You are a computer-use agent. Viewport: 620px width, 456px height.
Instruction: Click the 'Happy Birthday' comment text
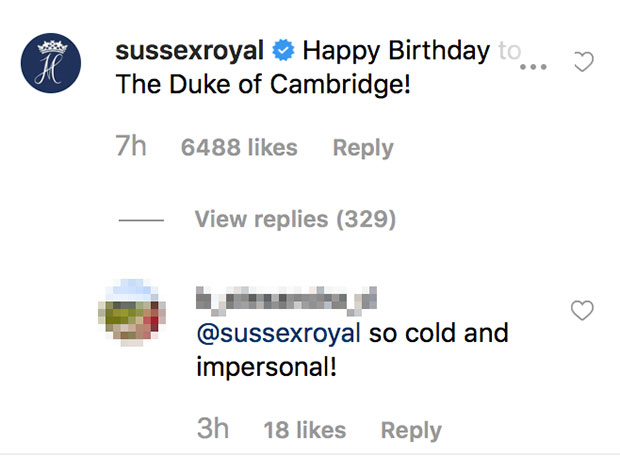click(396, 49)
